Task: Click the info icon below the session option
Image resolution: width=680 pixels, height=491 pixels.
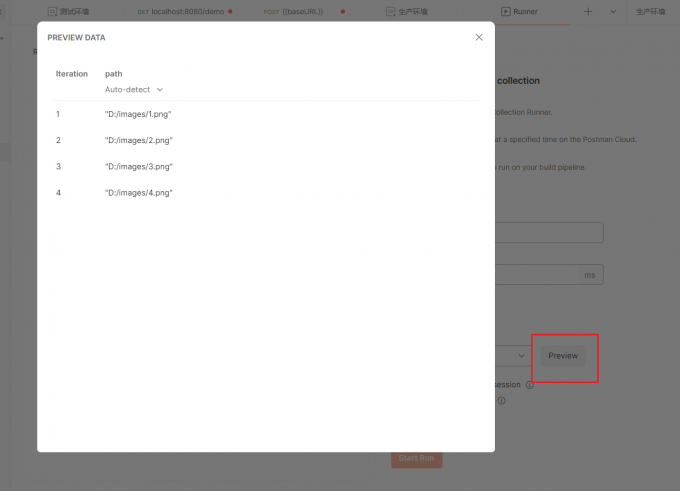Action: (x=501, y=401)
